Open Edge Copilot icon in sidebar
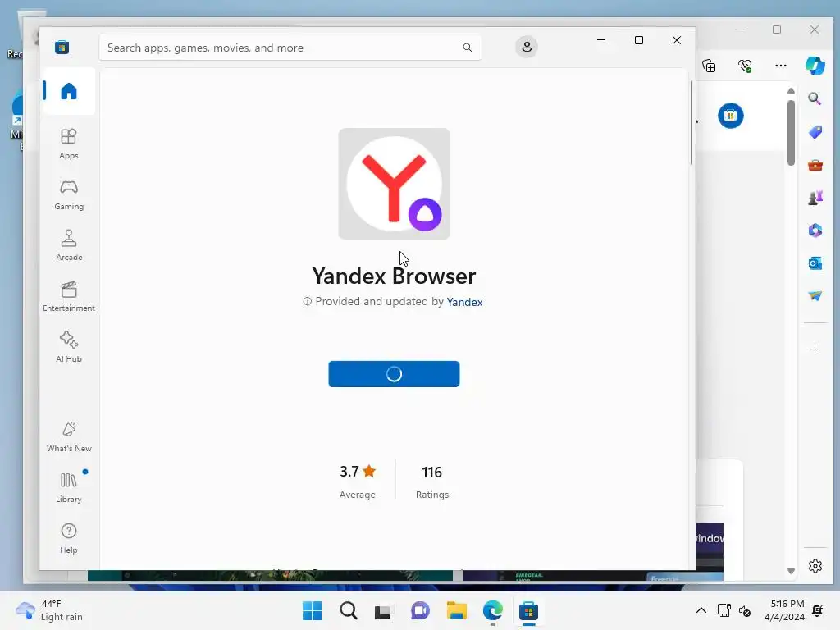 (x=815, y=66)
